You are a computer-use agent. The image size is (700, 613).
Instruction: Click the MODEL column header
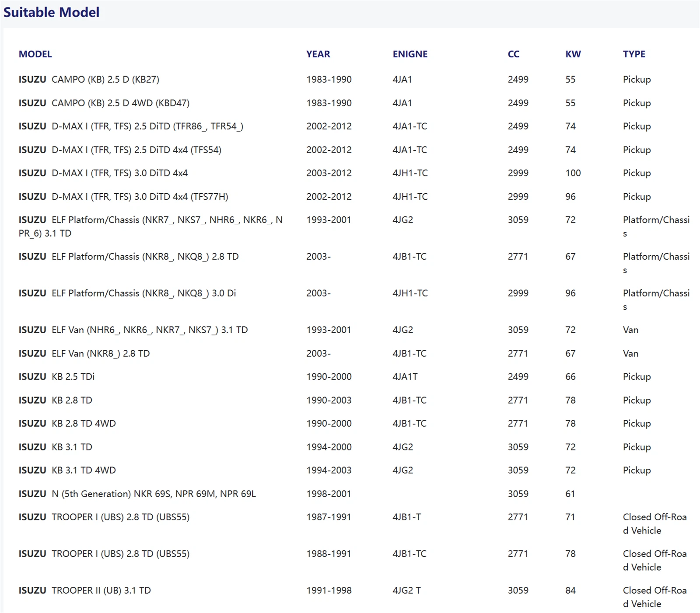tap(35, 54)
